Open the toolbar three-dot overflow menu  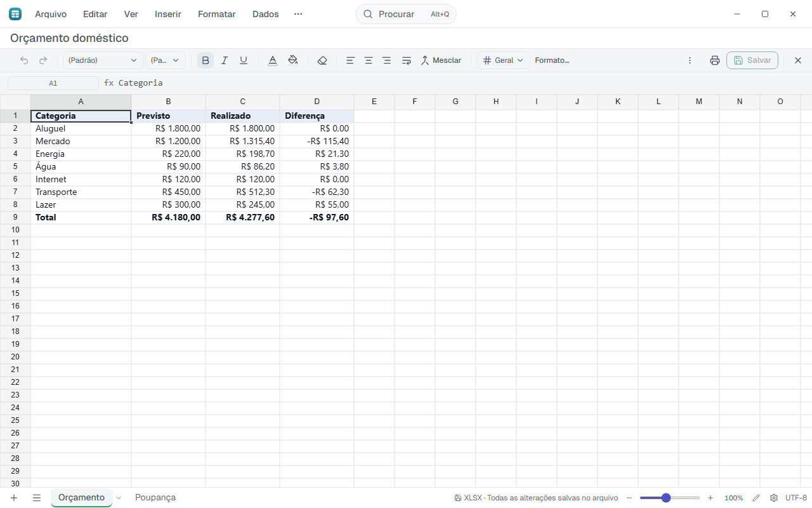[690, 60]
